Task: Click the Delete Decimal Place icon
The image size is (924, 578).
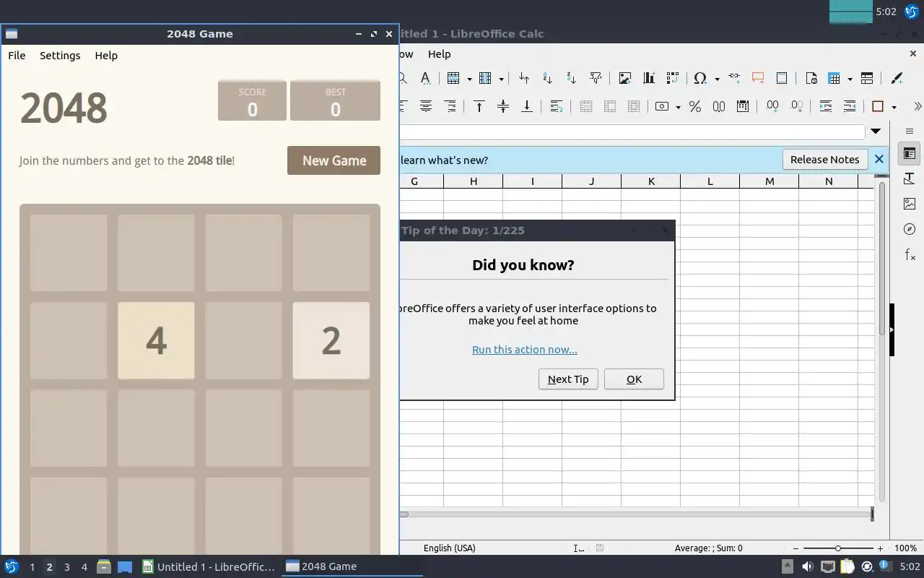Action: [x=796, y=106]
